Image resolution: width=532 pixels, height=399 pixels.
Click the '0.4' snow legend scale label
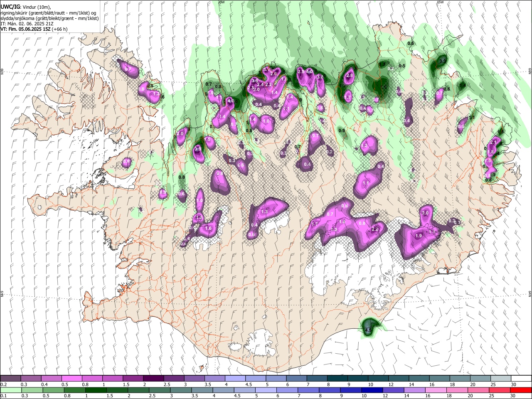click(44, 384)
